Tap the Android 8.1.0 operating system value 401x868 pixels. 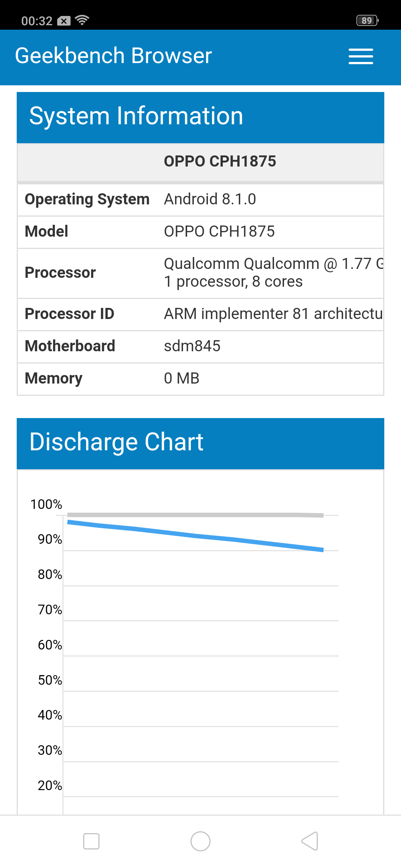click(x=210, y=199)
